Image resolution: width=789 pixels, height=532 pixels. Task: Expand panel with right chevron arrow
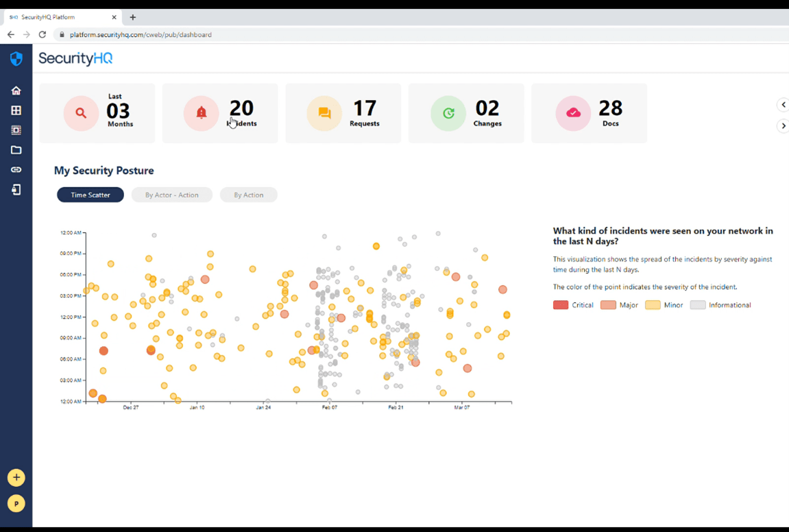783,126
